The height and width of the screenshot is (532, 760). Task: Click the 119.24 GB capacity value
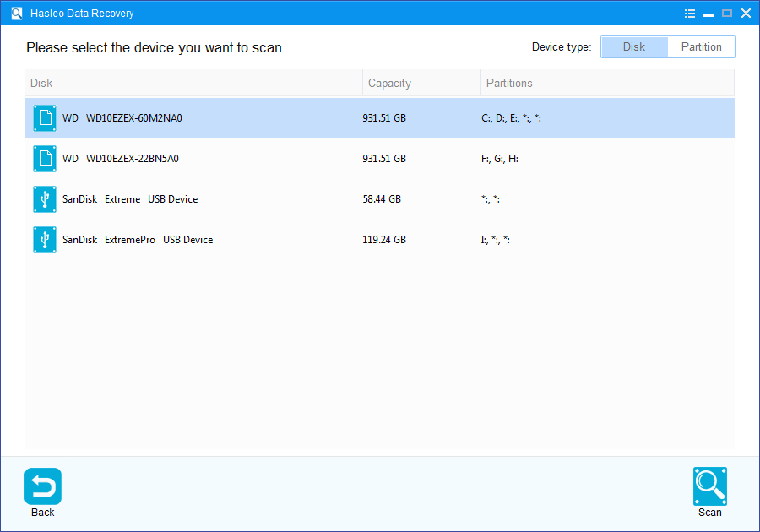click(384, 240)
